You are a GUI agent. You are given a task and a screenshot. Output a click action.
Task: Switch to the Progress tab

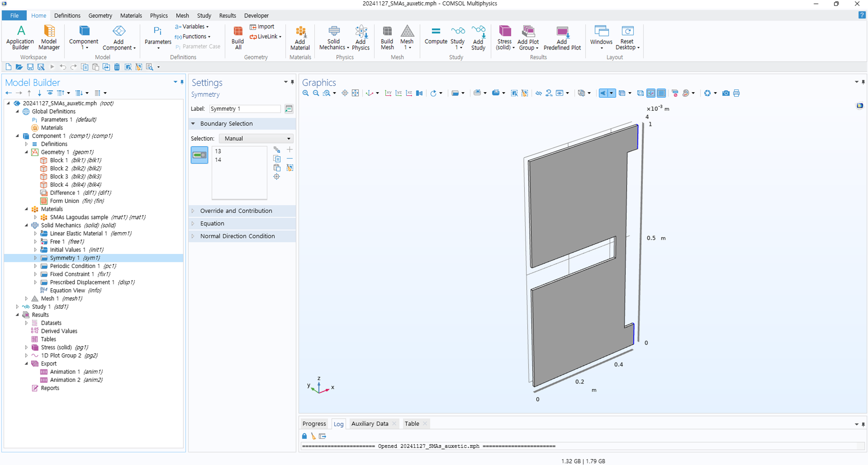coord(314,424)
